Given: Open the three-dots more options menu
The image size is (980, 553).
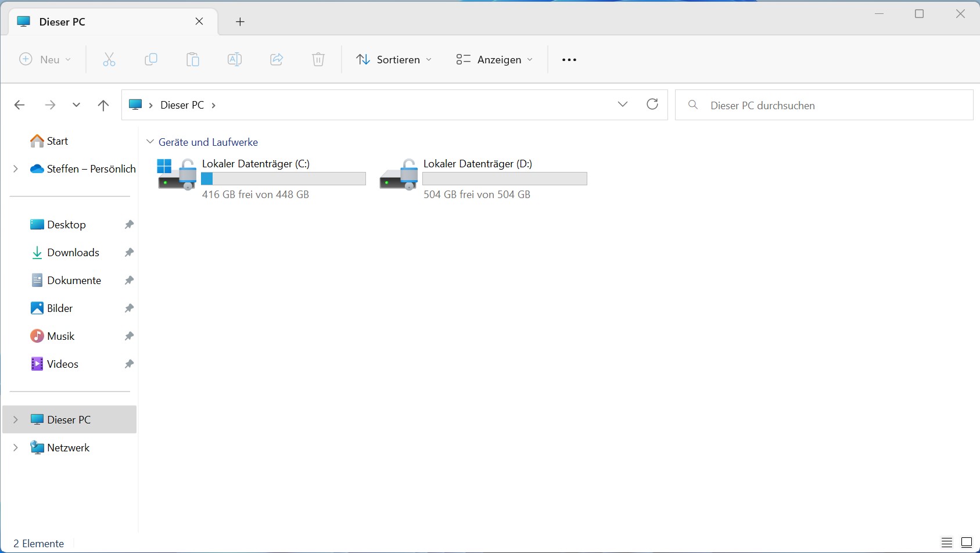Looking at the screenshot, I should tap(569, 60).
